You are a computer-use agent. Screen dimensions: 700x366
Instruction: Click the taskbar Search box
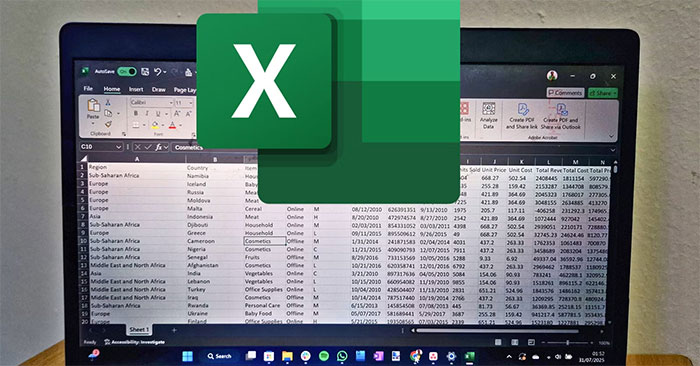(x=220, y=356)
